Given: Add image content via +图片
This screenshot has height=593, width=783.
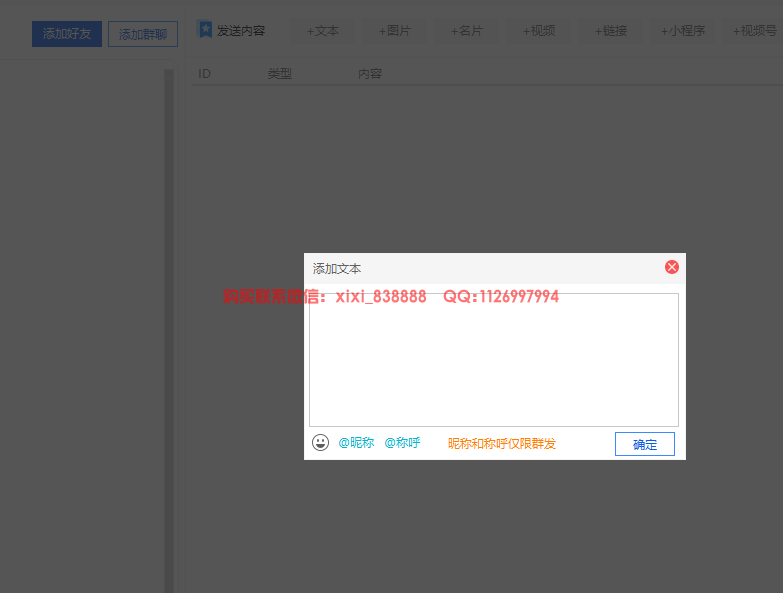Looking at the screenshot, I should (x=394, y=31).
